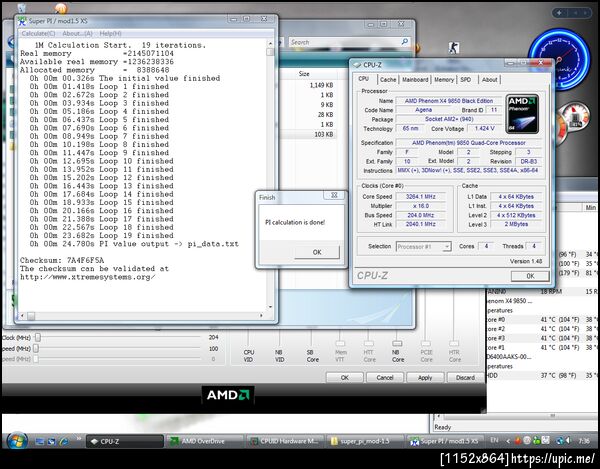600x469 pixels.
Task: Click the Checksum: 7A4F6F5A line
Action: pos(62,260)
